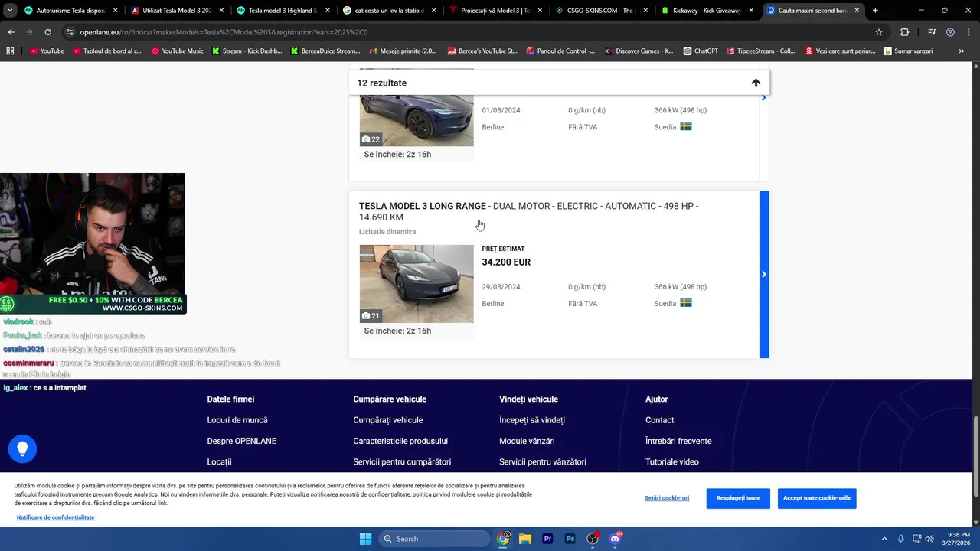Open gray Tesla thumbnail with 21 photos
980x551 pixels.
coord(416,284)
